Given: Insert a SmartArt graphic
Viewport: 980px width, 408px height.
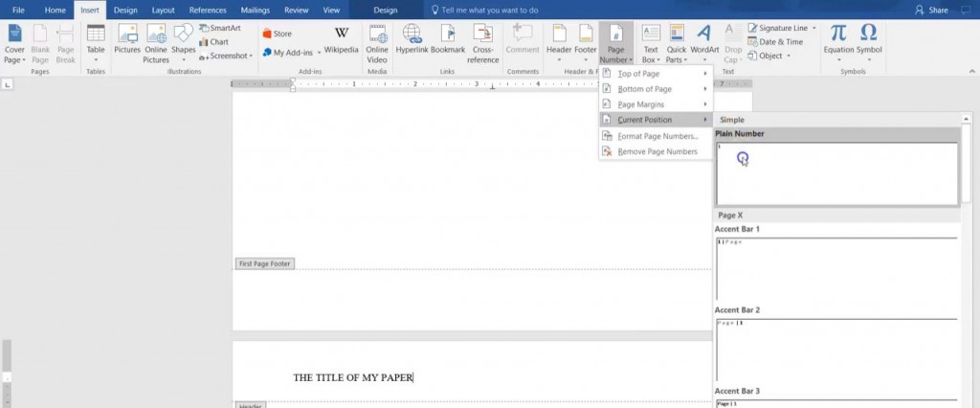Looking at the screenshot, I should point(220,28).
